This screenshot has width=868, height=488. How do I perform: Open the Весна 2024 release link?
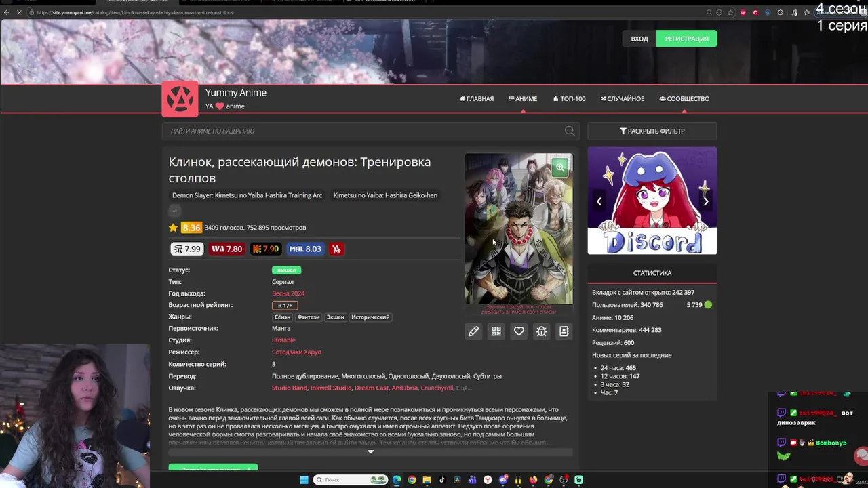tap(288, 293)
